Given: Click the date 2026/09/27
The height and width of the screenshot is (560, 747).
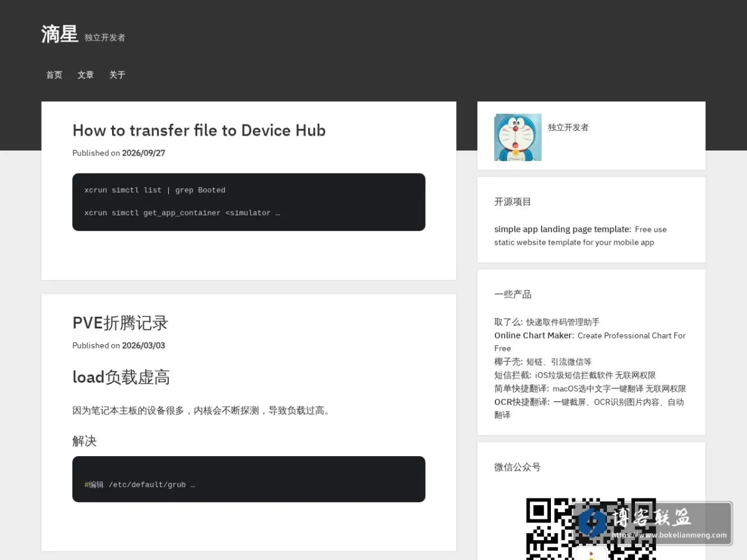Looking at the screenshot, I should point(143,153).
